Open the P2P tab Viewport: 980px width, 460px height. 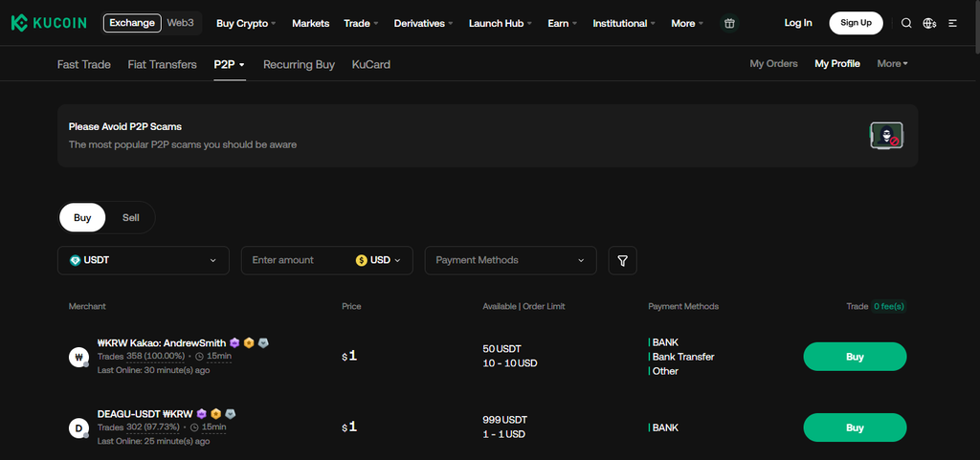(230, 64)
